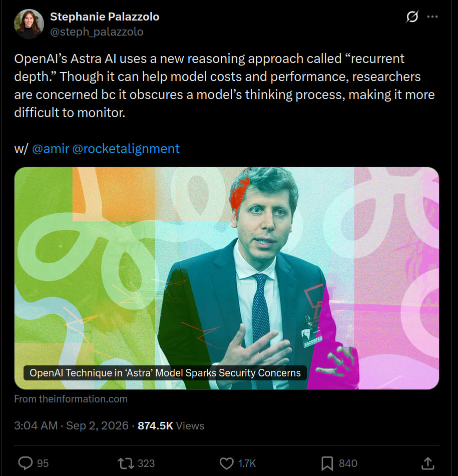Open the @amir mention

[x=51, y=149]
